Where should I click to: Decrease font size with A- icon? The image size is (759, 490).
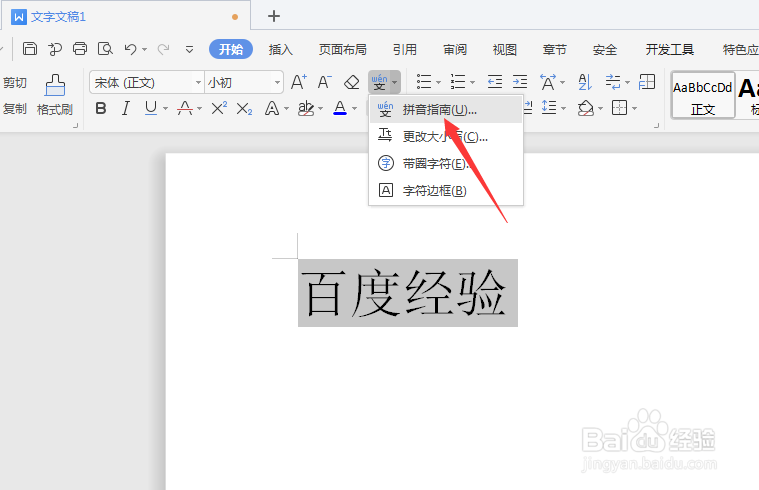[x=325, y=82]
